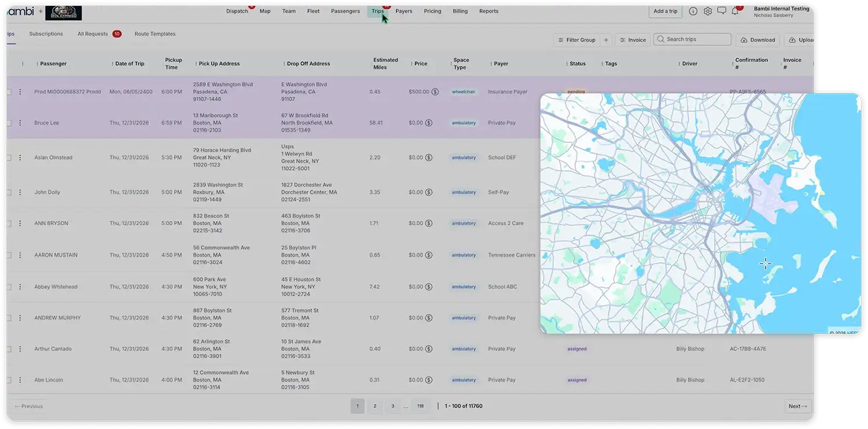Open the notifications bell
This screenshot has height=429, width=868.
pos(735,11)
